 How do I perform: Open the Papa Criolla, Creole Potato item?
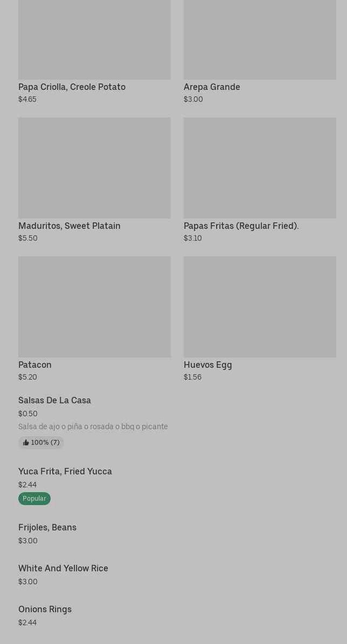[x=72, y=87]
